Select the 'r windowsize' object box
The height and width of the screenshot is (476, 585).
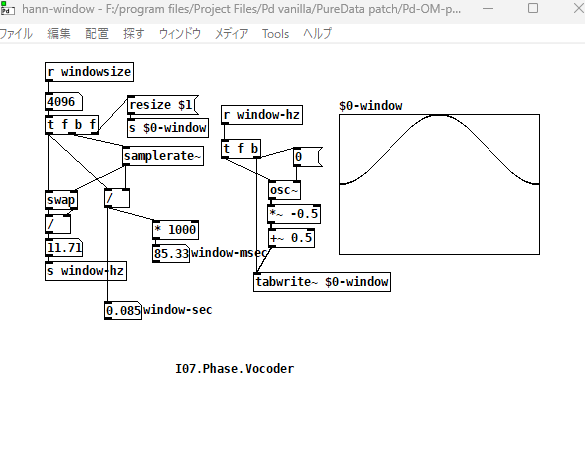89,72
